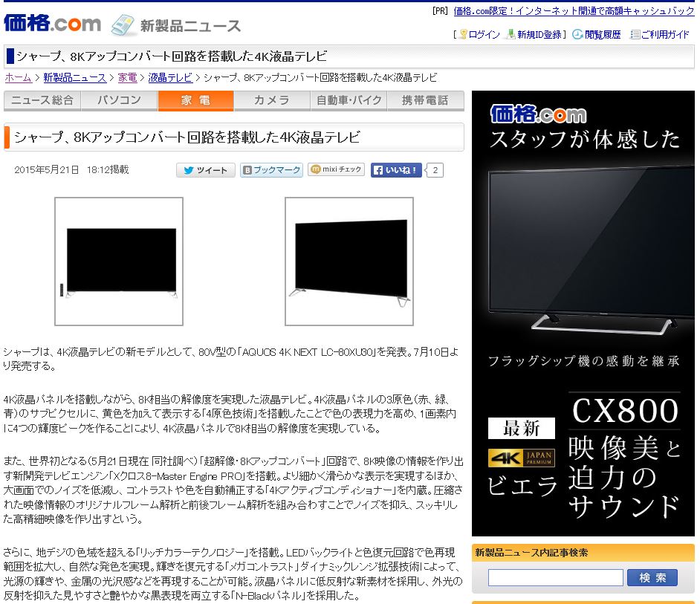The image size is (700, 604).
Task: Click the 新製品ニュース page heading text
Action: click(x=191, y=26)
